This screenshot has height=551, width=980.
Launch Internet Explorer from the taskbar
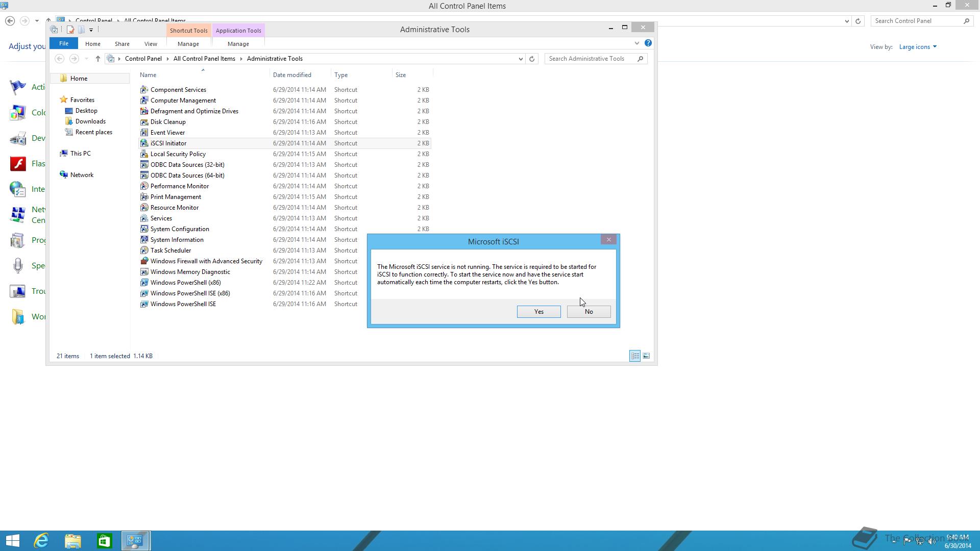coord(41,541)
